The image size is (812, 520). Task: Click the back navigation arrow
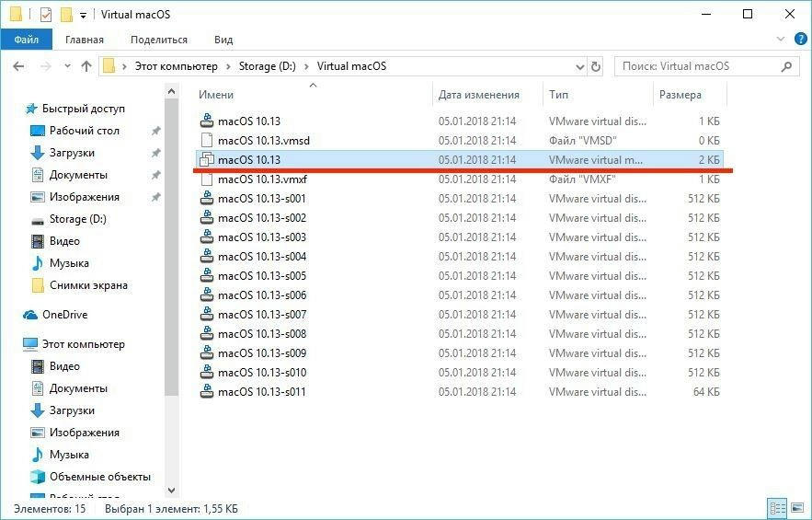(20, 66)
